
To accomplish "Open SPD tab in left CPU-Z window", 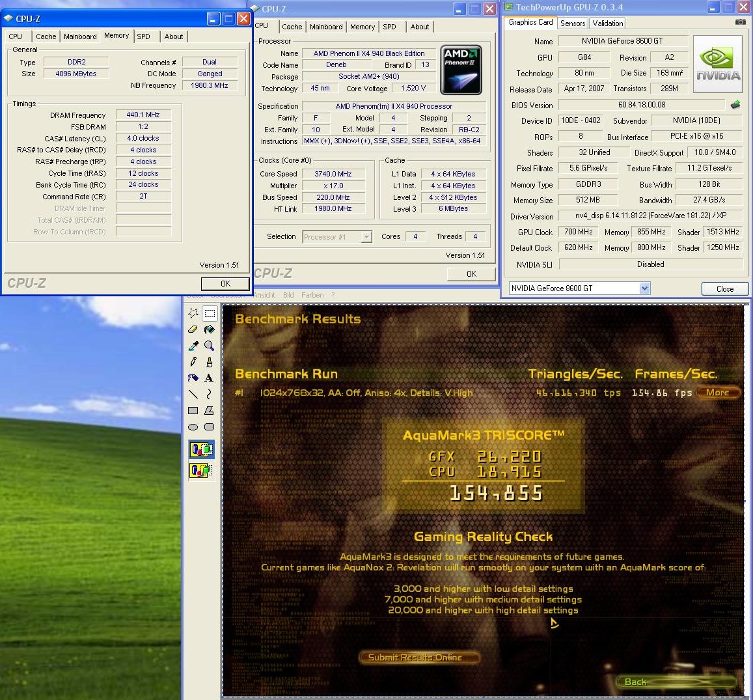I will [x=143, y=36].
